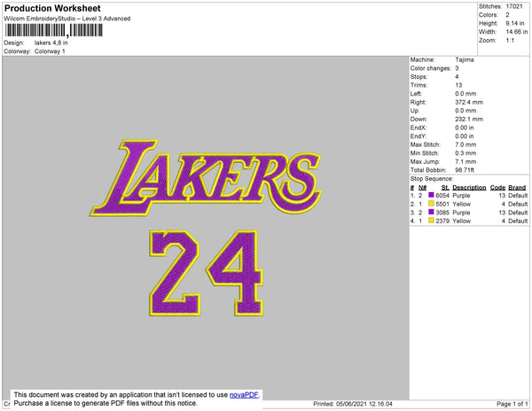Select the 'Stops:' label

pyautogui.click(x=419, y=76)
